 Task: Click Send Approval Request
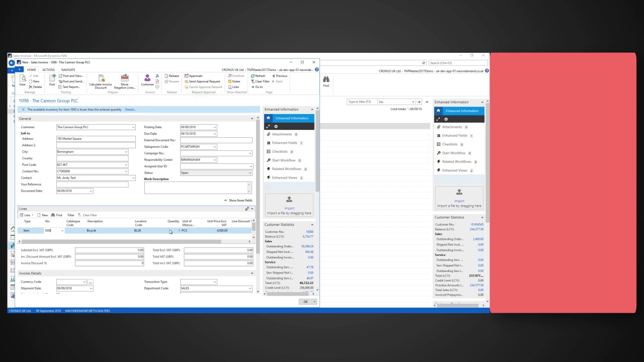pos(202,81)
